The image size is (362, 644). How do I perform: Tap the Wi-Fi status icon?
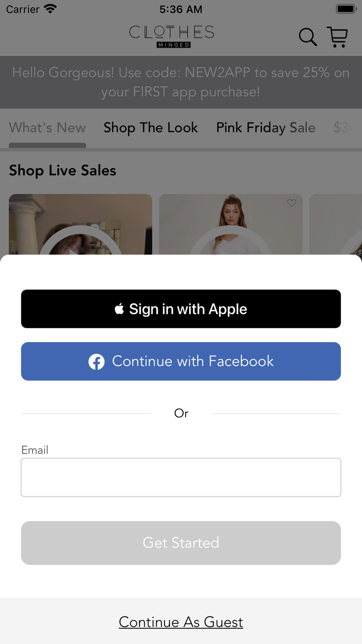click(x=50, y=9)
